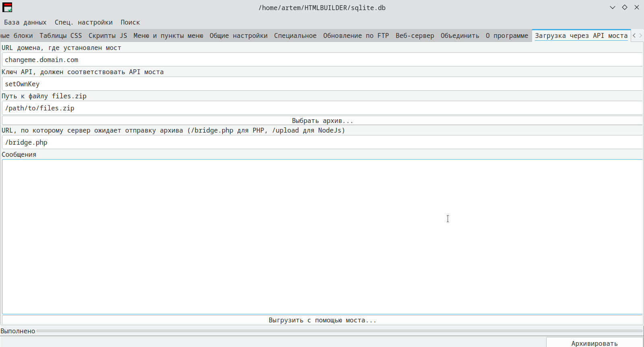Click the Выполнено progress bar
Screen dimensions: 644x347
[339, 331]
